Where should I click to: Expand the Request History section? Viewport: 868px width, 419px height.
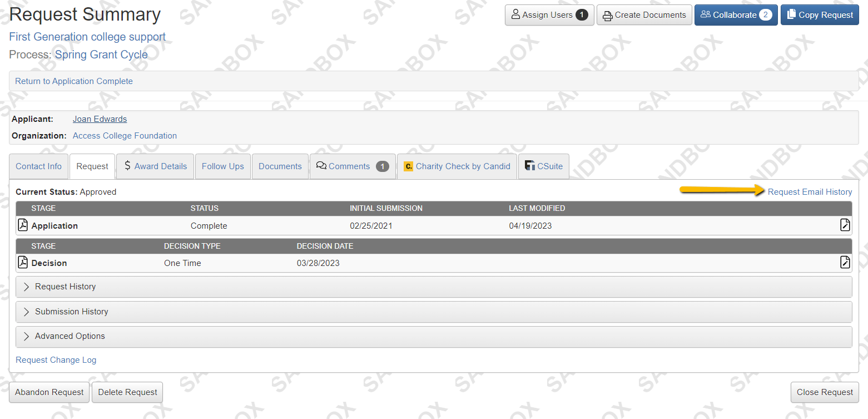(434, 287)
